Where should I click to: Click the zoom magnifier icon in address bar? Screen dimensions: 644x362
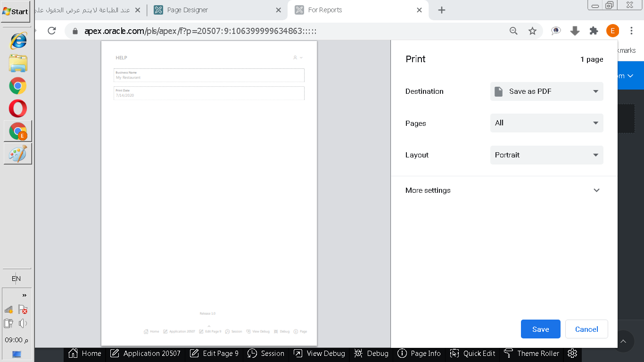(513, 31)
